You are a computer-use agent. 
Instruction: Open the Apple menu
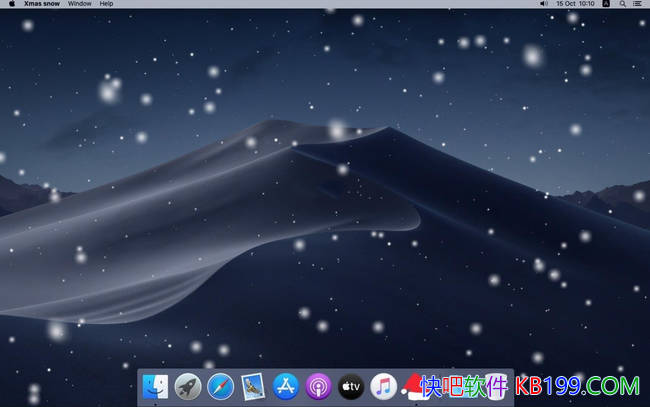tap(11, 4)
